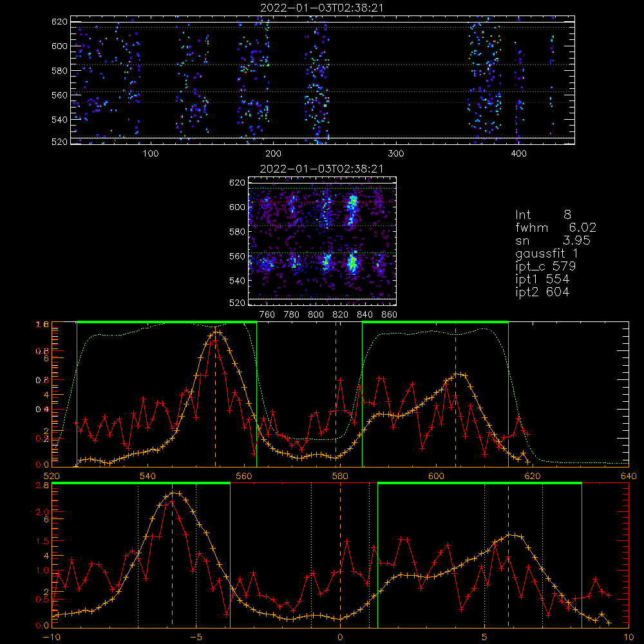Click y-axis label 0.5 on bottom plot
This screenshot has height=644, width=644.
[42, 599]
